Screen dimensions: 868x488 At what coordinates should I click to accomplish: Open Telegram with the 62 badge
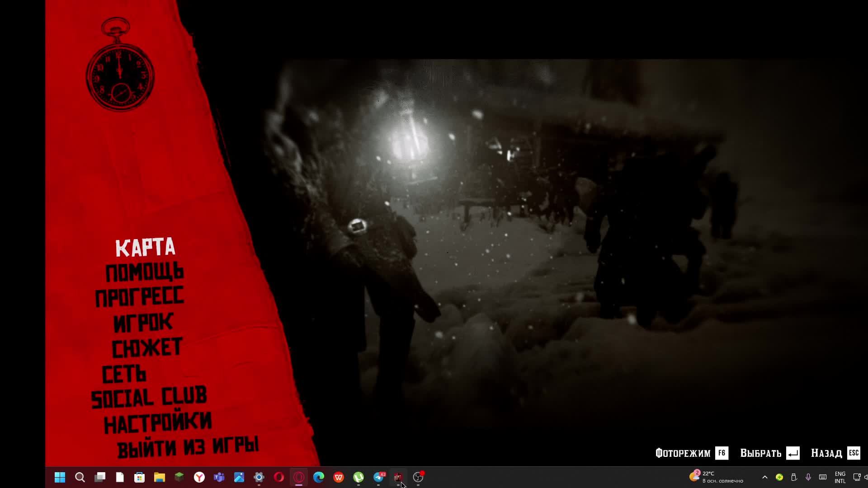click(379, 477)
